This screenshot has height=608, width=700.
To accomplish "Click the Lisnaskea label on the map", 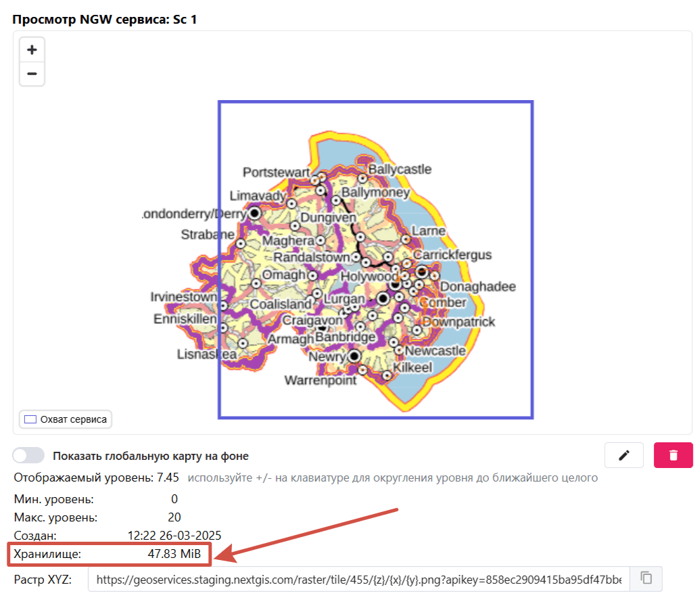I will point(206,354).
